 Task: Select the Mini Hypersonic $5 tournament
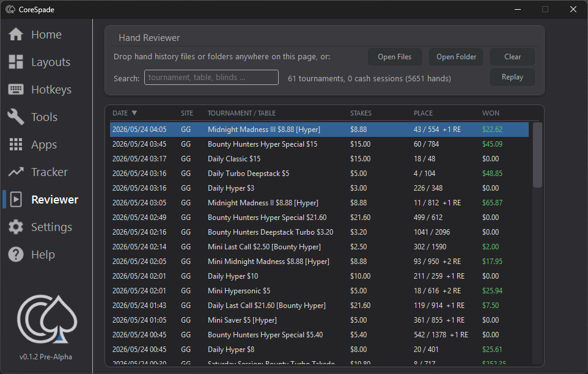(x=319, y=291)
